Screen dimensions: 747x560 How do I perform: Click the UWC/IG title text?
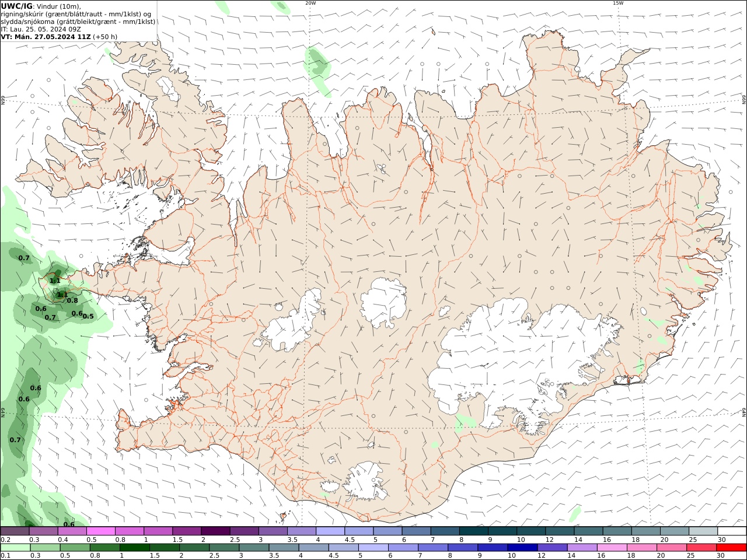[x=16, y=6]
